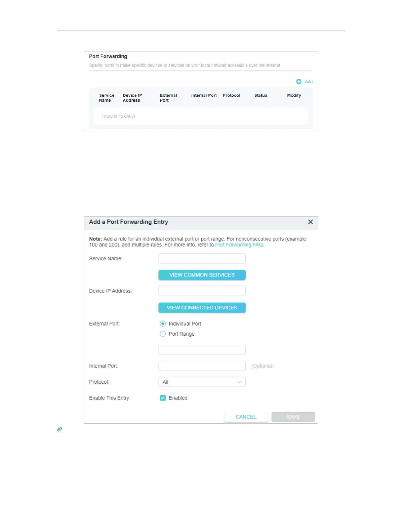Click the View Connected Devices button
This screenshot has height=532, width=402.
pyautogui.click(x=202, y=308)
